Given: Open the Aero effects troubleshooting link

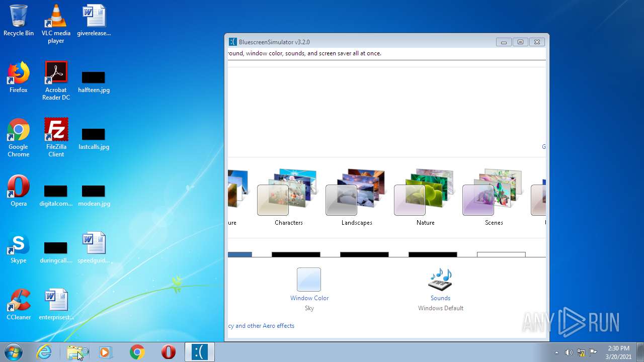Looking at the screenshot, I should 261,326.
